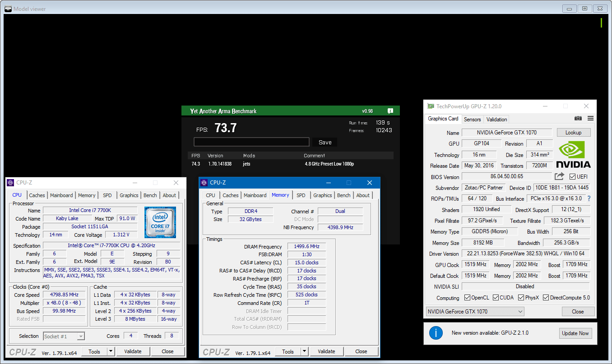The image size is (612, 364).
Task: Click the Multiplier x 48.0 (8 - 48) value
Action: (x=64, y=303)
